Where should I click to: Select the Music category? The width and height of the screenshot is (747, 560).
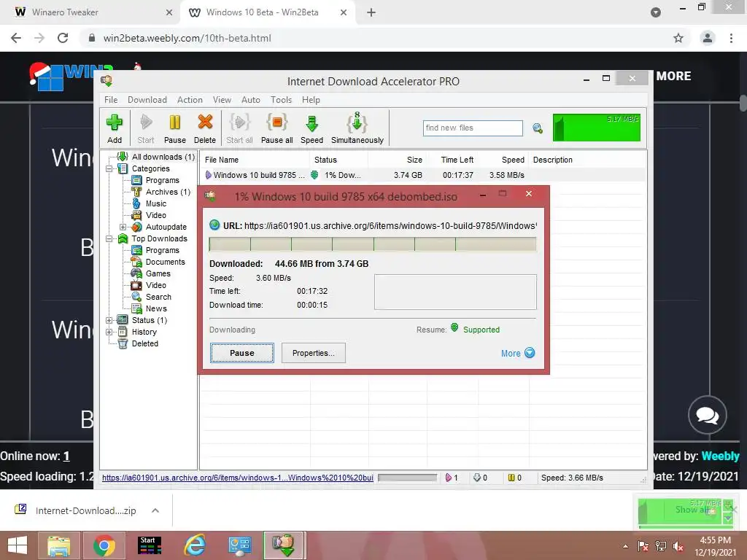point(156,203)
